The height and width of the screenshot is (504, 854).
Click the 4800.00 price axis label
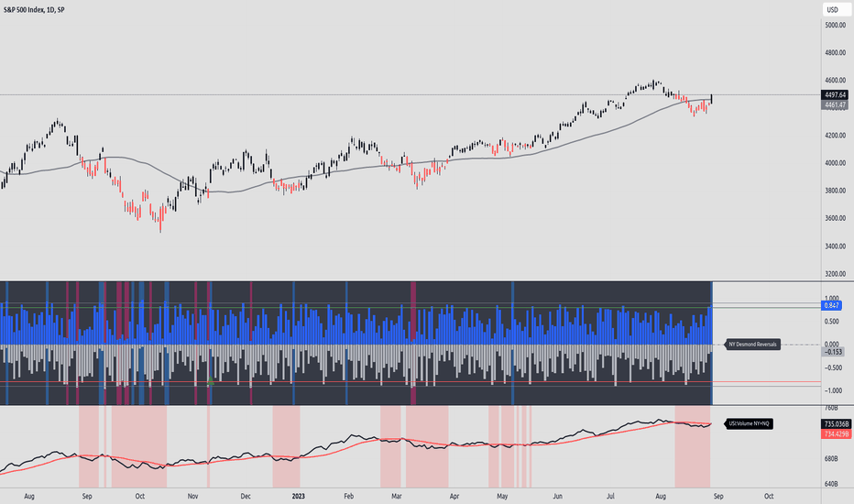pos(836,53)
